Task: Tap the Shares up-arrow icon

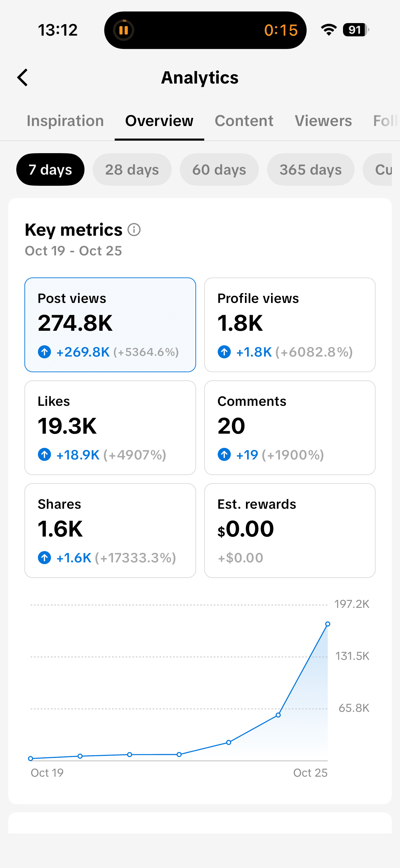Action: [44, 558]
